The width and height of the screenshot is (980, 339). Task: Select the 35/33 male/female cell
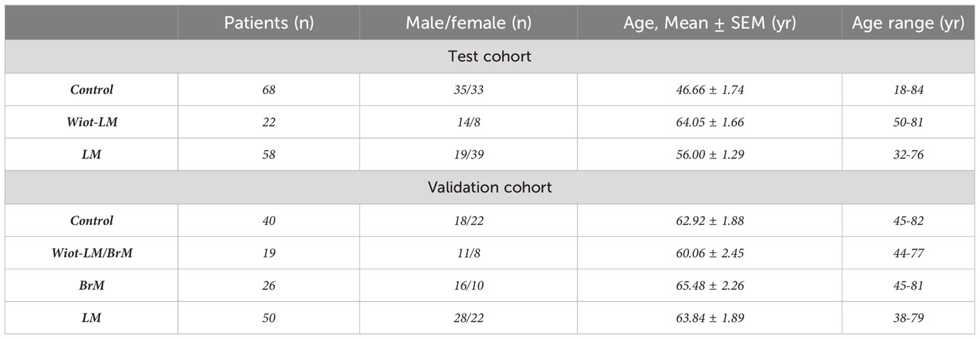(x=469, y=89)
